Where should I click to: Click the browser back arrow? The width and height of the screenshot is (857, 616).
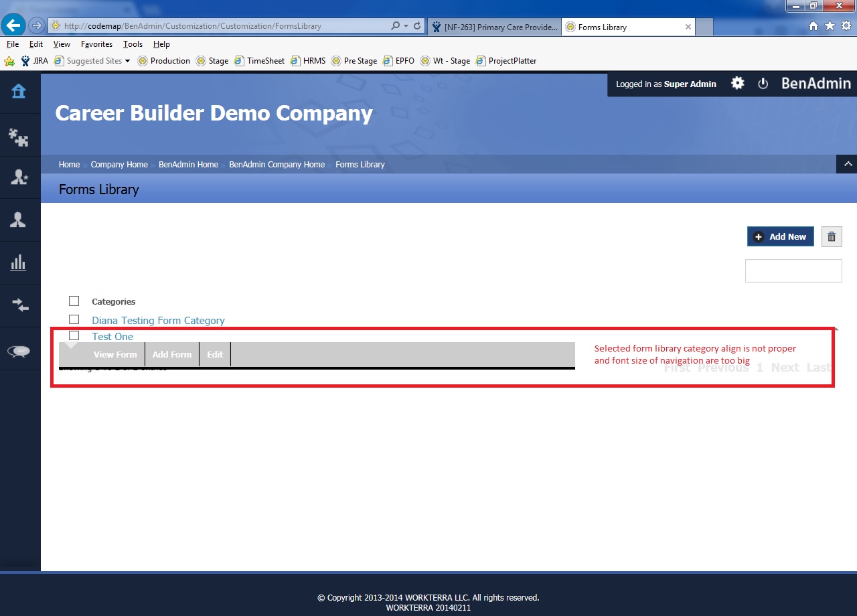click(x=13, y=26)
